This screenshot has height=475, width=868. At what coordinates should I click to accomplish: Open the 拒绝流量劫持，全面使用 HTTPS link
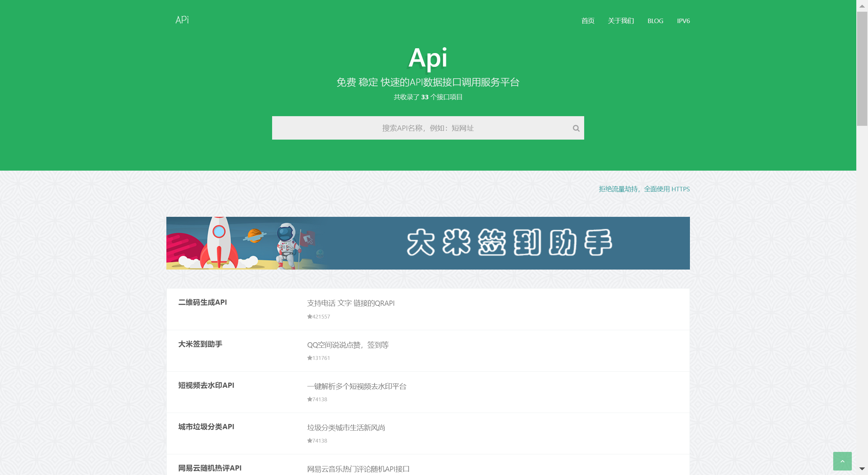644,189
